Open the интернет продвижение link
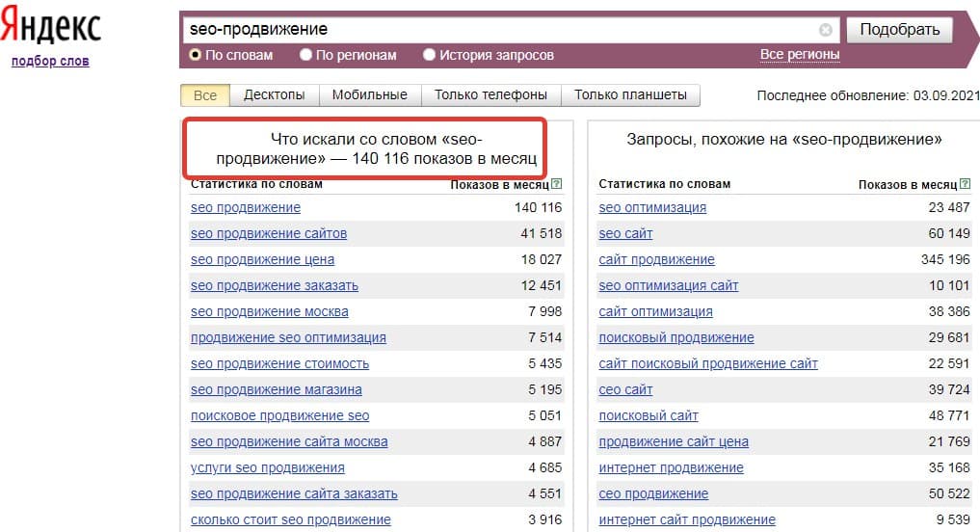 coord(672,468)
